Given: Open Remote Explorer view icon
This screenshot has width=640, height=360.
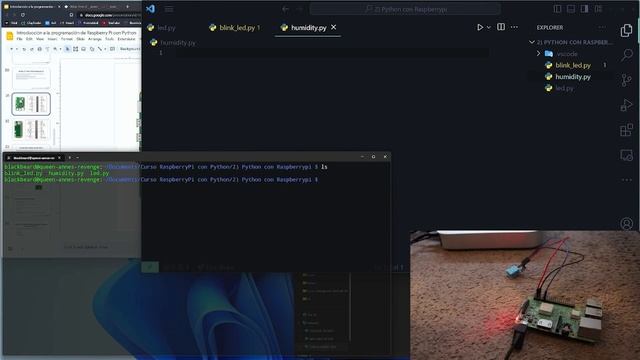Looking at the screenshot, I should pos(627,155).
